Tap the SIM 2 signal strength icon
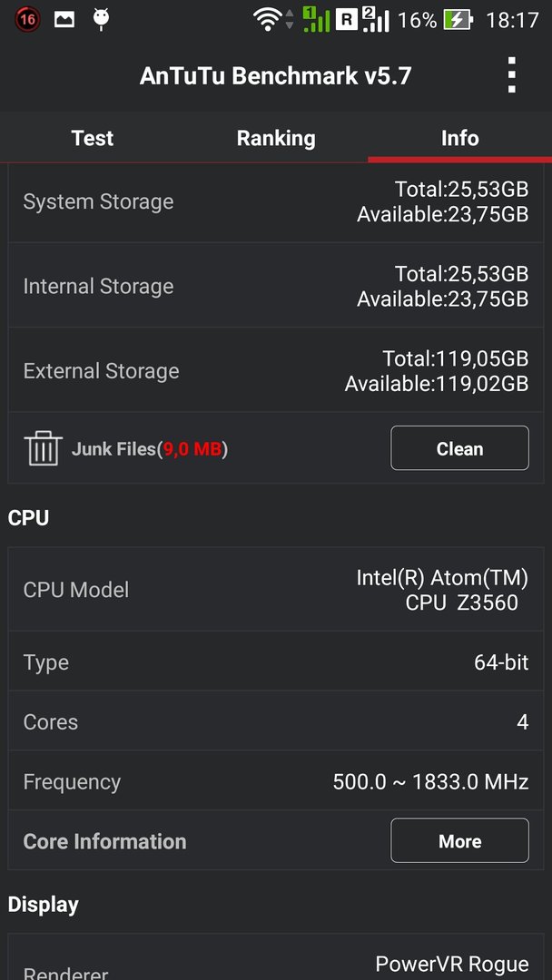 click(x=376, y=19)
